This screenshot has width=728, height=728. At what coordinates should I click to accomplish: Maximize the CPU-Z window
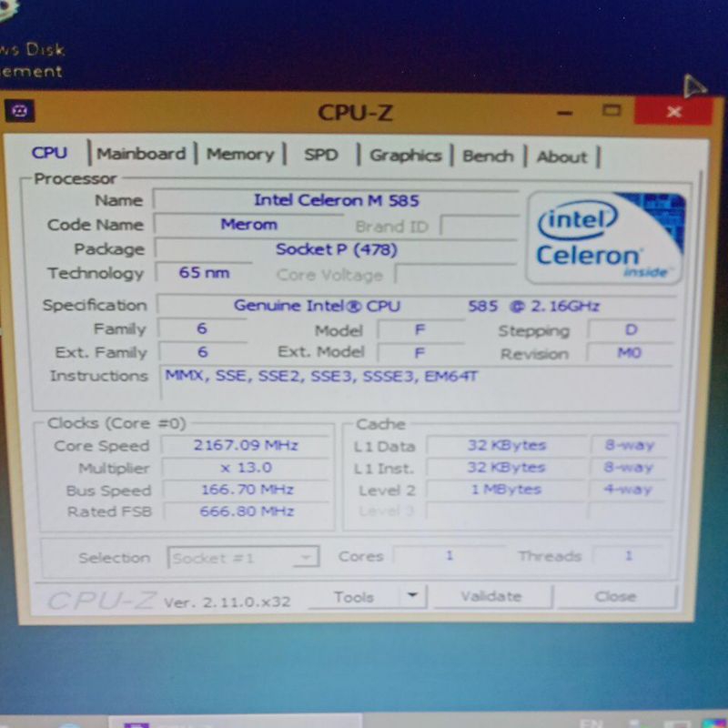point(612,111)
